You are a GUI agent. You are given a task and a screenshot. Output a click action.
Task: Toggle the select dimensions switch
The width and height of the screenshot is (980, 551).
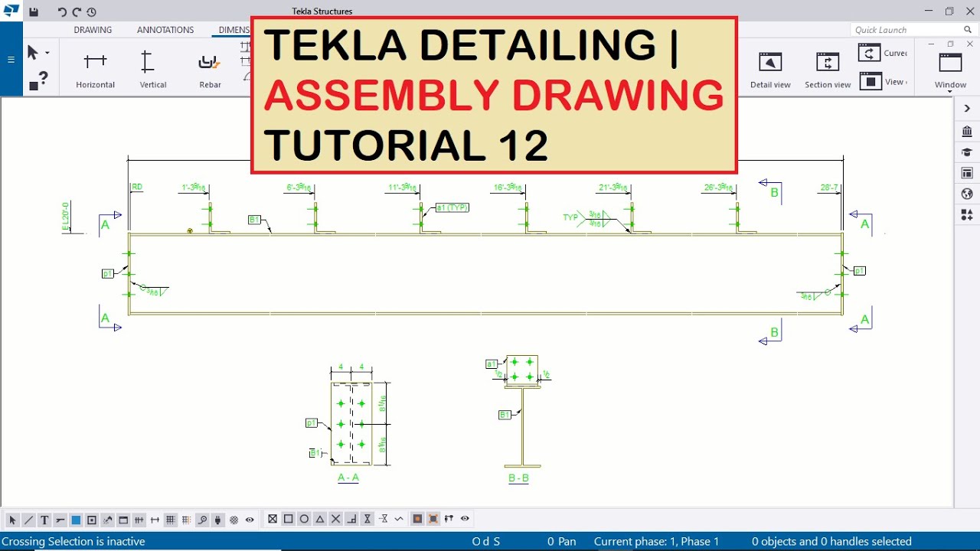139,520
